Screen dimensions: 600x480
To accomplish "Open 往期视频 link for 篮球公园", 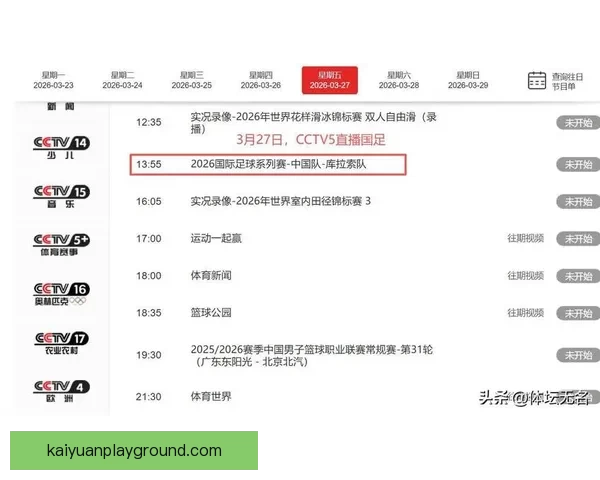I will coord(525,313).
